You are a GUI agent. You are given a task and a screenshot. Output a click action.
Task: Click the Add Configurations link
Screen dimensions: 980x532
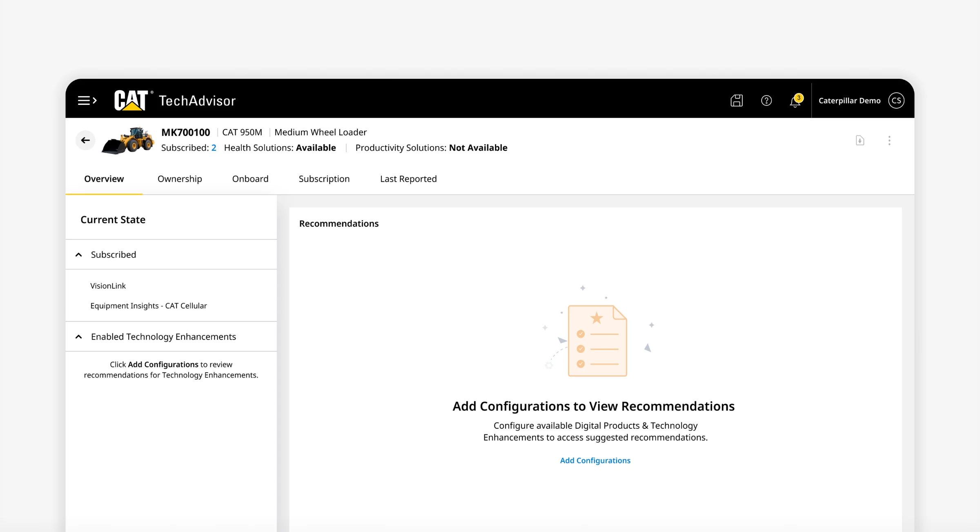pos(595,460)
